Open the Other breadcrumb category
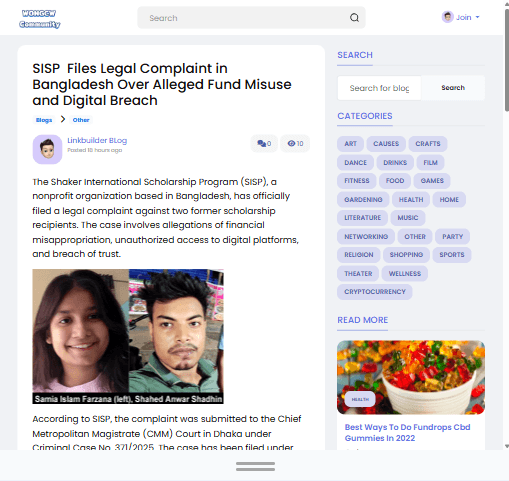The width and height of the screenshot is (509, 481). tap(81, 120)
